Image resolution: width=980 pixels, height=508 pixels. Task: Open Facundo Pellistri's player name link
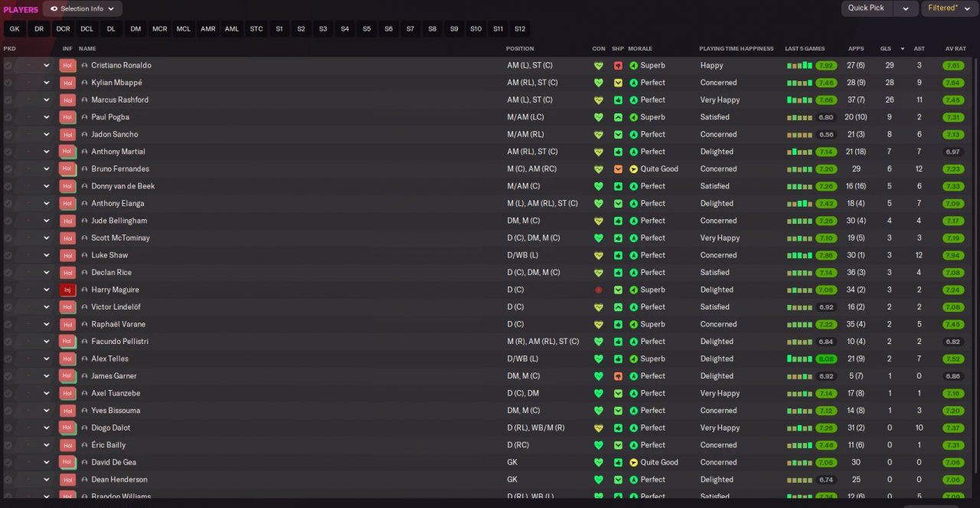(120, 342)
